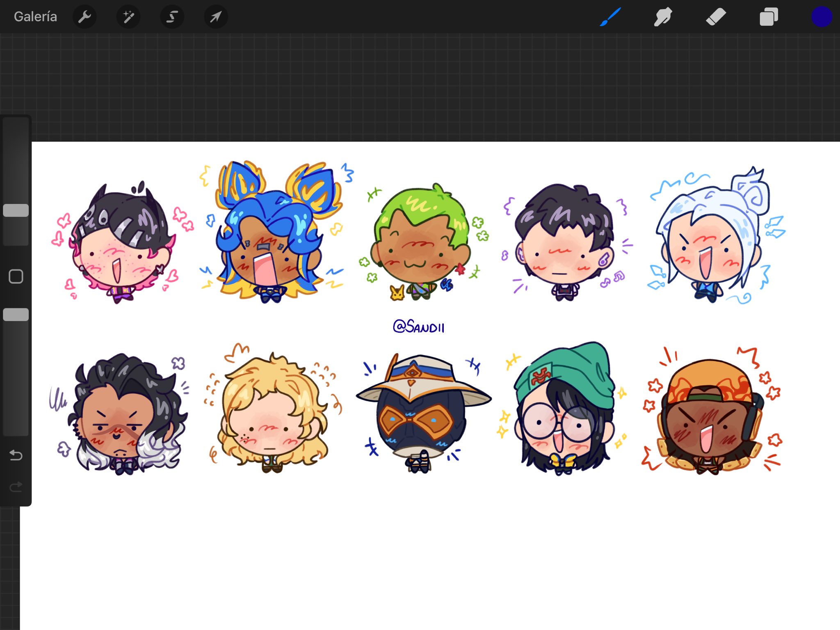Open the Actions wrench menu
This screenshot has height=630, width=840.
click(x=84, y=17)
